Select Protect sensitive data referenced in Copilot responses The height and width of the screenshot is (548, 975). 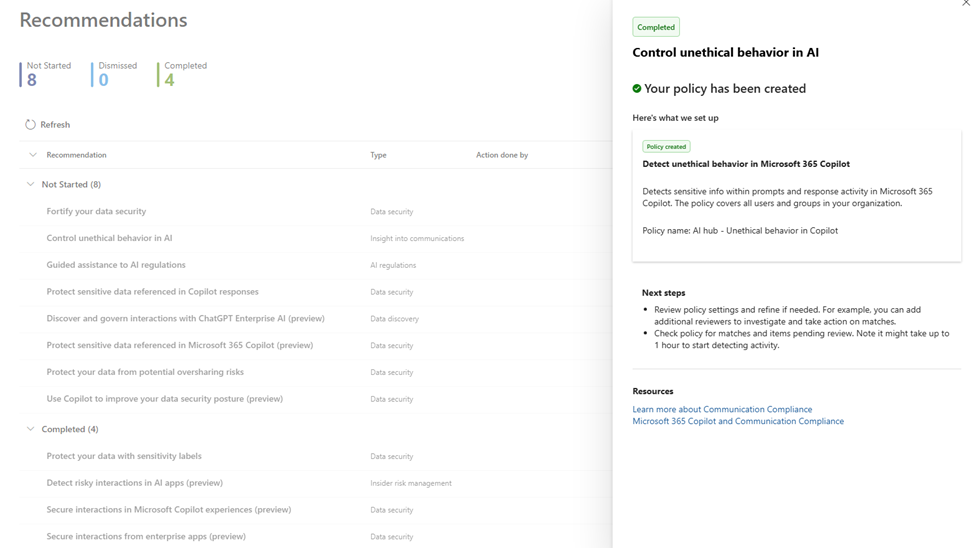coord(152,292)
